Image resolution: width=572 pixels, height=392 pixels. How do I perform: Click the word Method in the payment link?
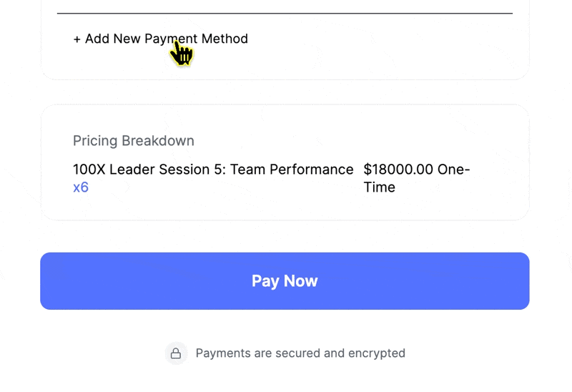[x=225, y=39]
